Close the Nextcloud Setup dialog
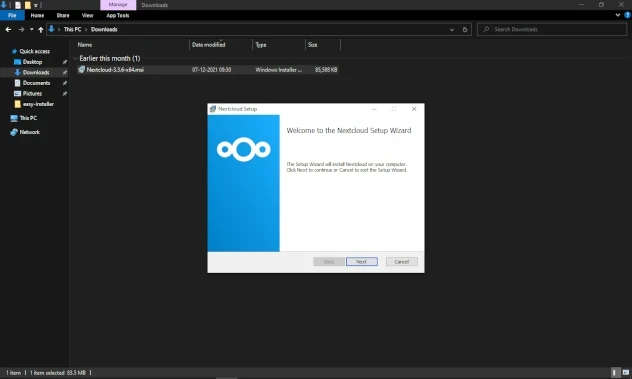Image resolution: width=632 pixels, height=379 pixels. click(x=414, y=109)
